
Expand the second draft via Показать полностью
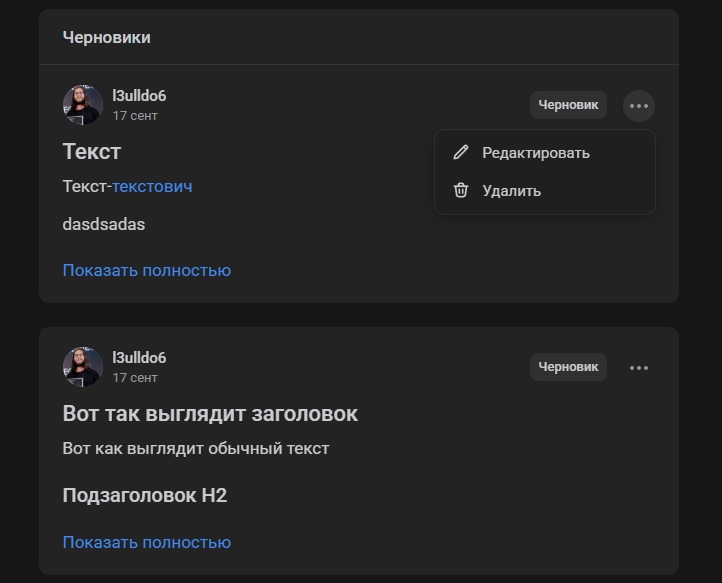point(147,542)
